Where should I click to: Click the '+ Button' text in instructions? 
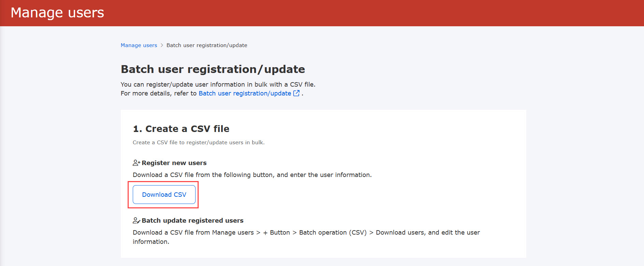(276, 233)
